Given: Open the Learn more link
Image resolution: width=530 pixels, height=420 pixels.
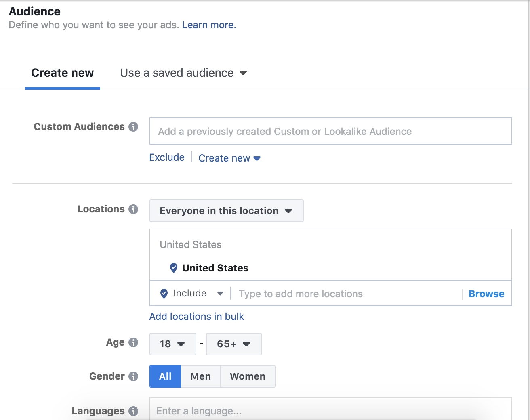Looking at the screenshot, I should [209, 25].
